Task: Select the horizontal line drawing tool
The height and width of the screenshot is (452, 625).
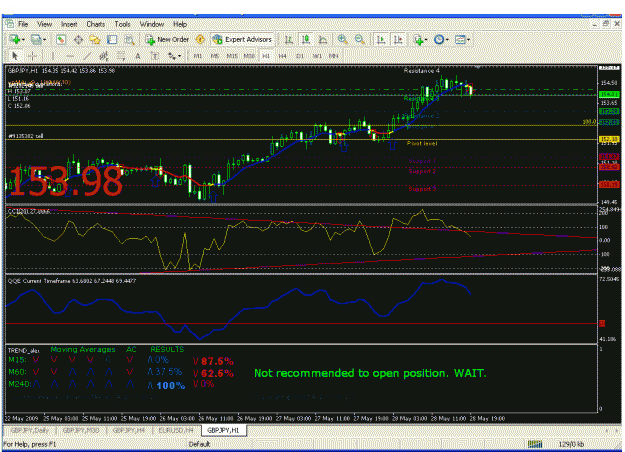Action: coord(70,56)
